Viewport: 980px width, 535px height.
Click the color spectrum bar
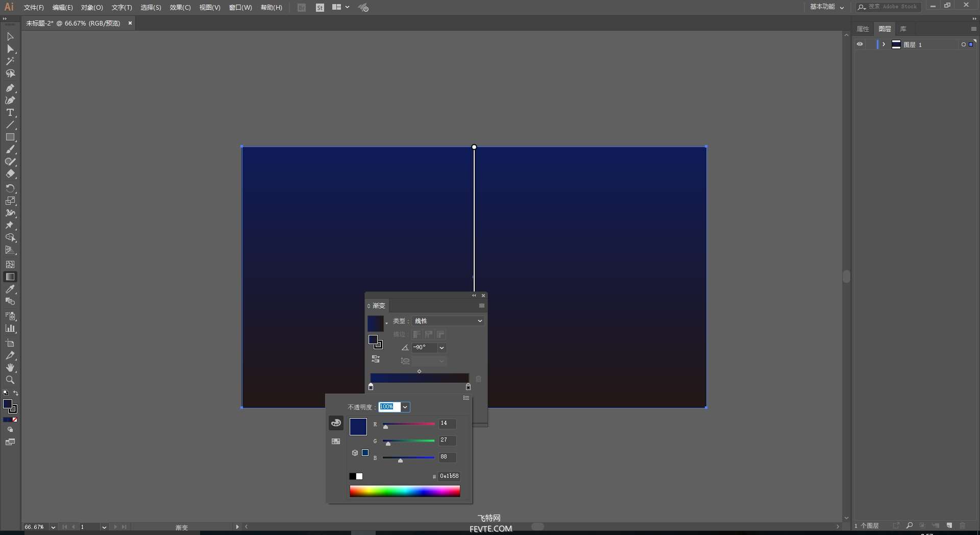405,491
